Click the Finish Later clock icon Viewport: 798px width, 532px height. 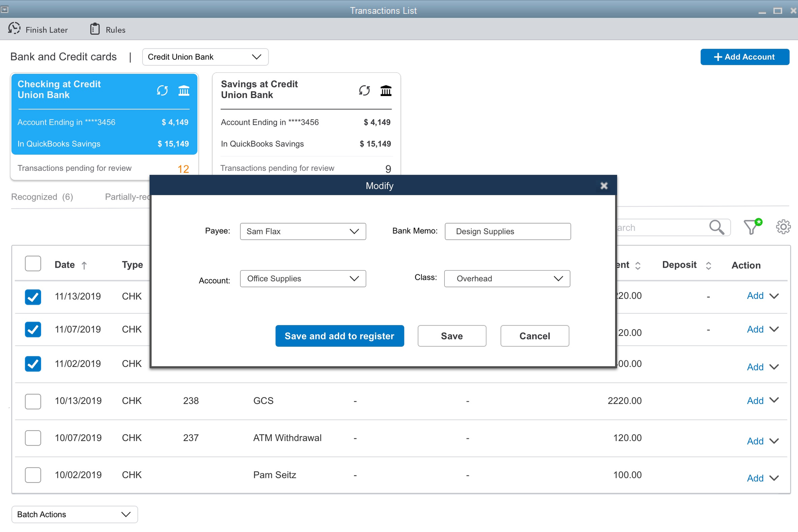14,29
